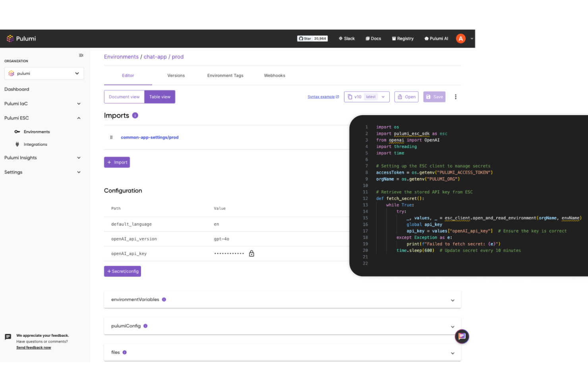Click the ORGANIZATION label in the sidebar
The height and width of the screenshot is (392, 588).
click(x=16, y=61)
